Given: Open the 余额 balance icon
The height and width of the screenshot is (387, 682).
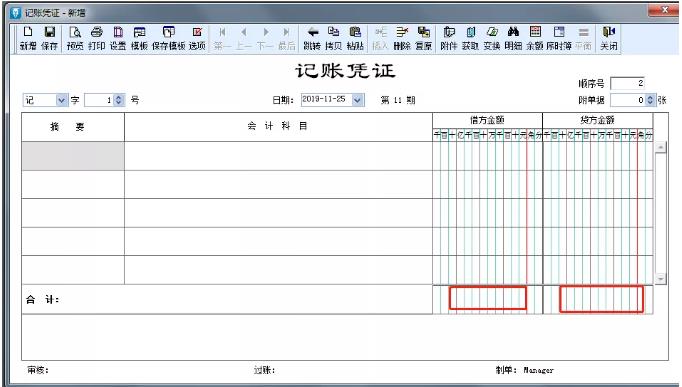Looking at the screenshot, I should 535,38.
